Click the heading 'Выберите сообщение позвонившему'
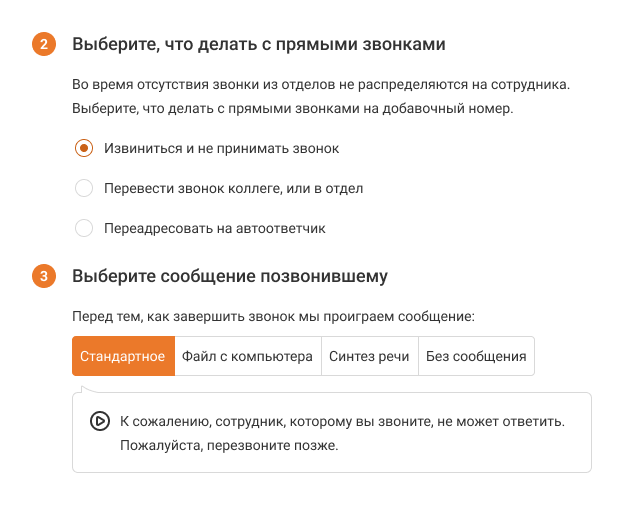 click(x=229, y=277)
